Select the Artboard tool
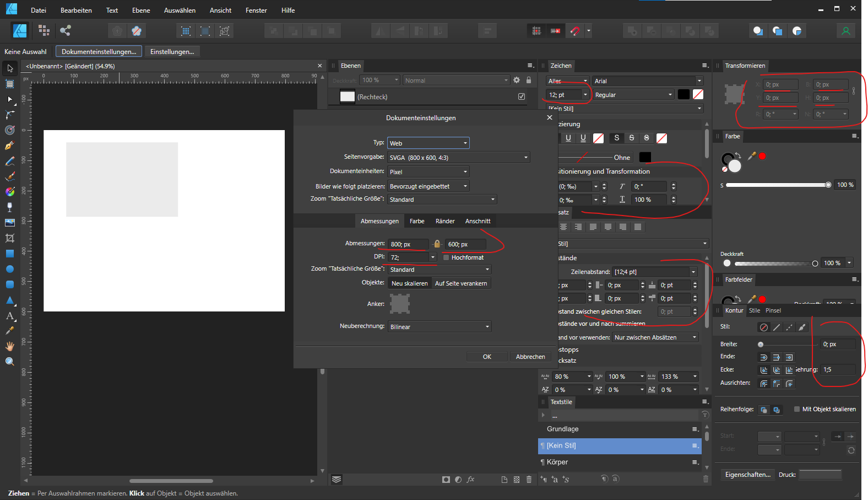This screenshot has height=500, width=868. 10,84
